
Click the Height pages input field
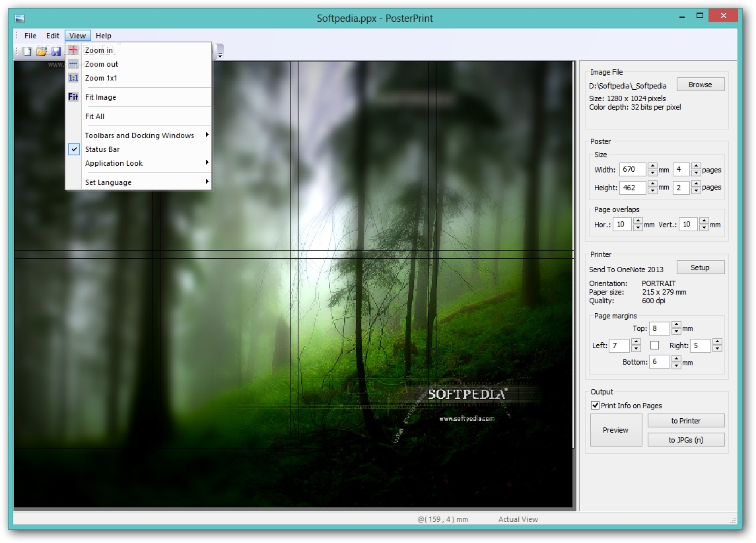(x=681, y=188)
